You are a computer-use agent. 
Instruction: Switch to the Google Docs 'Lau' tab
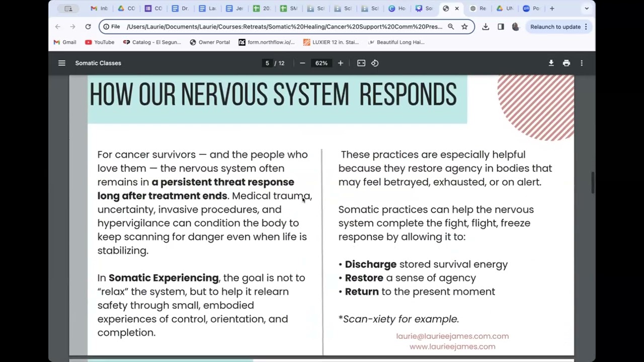point(207,9)
